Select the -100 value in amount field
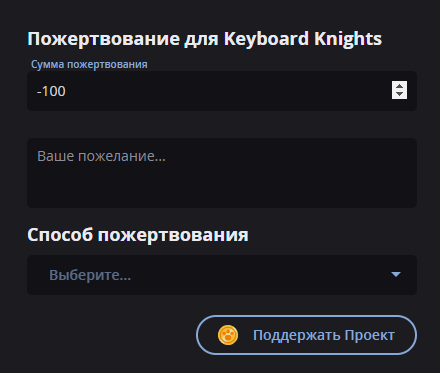The width and height of the screenshot is (440, 373). (51, 91)
